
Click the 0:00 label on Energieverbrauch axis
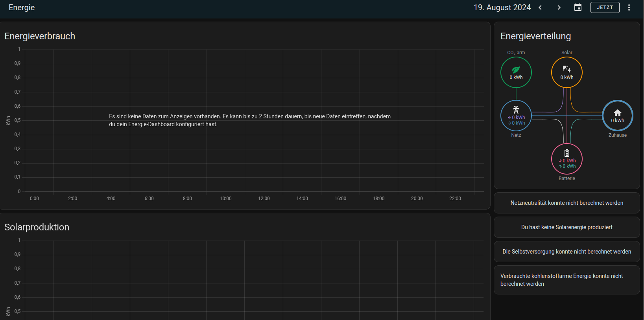[35, 199]
